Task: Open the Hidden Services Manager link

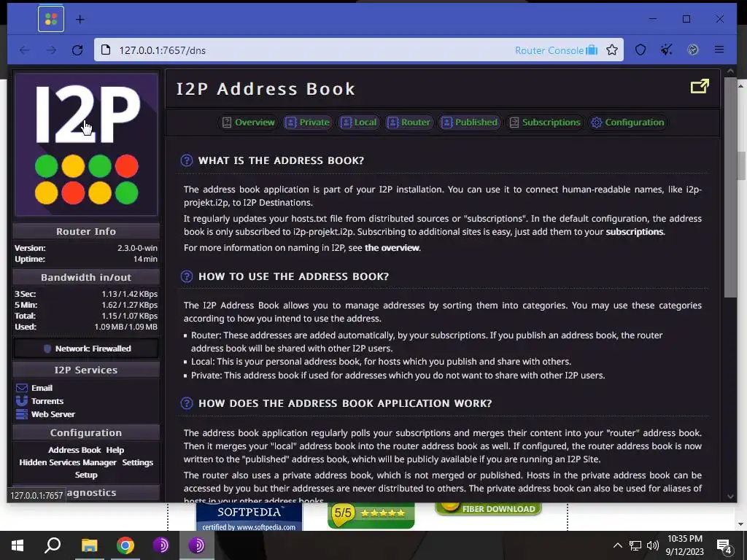Action: tap(68, 462)
